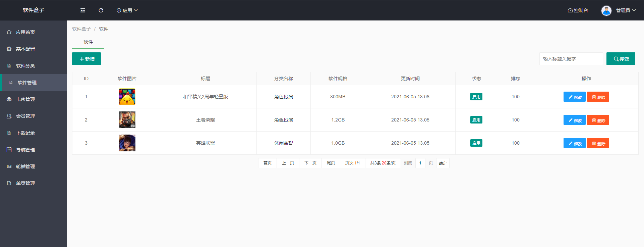Screen dimensions: 644x247
Task: Toggle 启用 status for 英雄联盟
Action: [476, 143]
